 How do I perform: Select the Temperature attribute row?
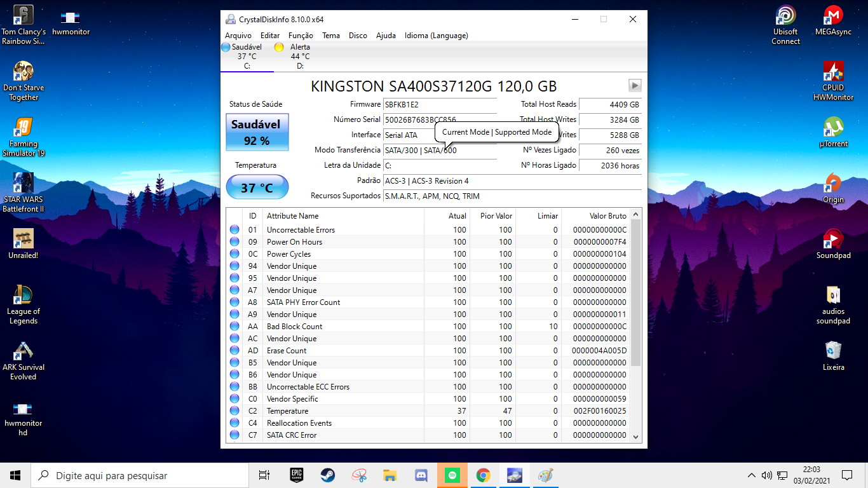(x=428, y=411)
